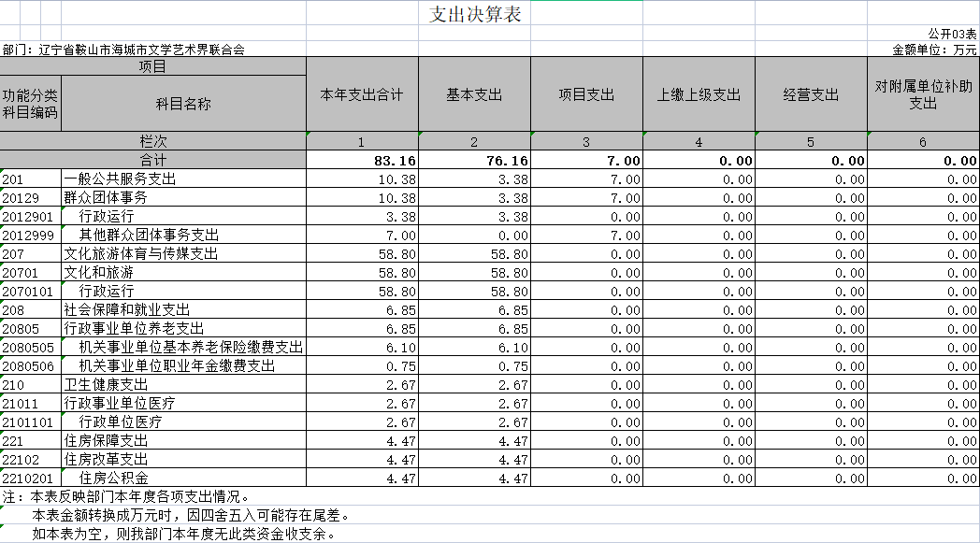Click the 住房保障支出 cell
The height and width of the screenshot is (543, 980).
coord(183,441)
